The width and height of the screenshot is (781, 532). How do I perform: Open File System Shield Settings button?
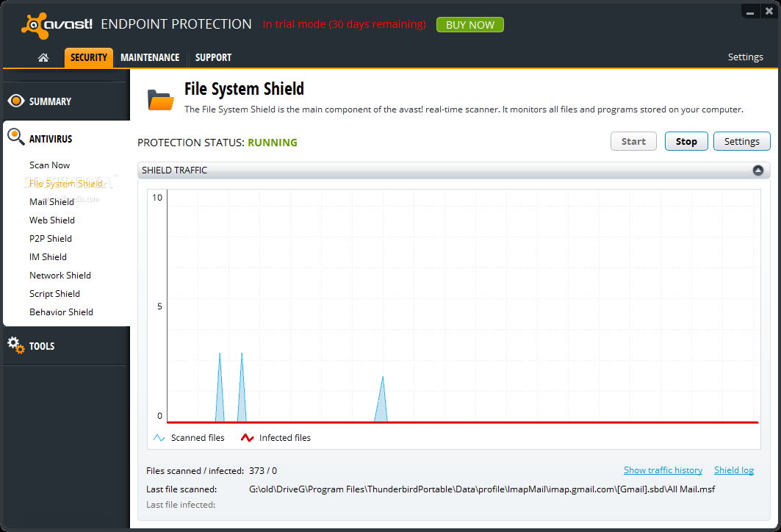741,142
